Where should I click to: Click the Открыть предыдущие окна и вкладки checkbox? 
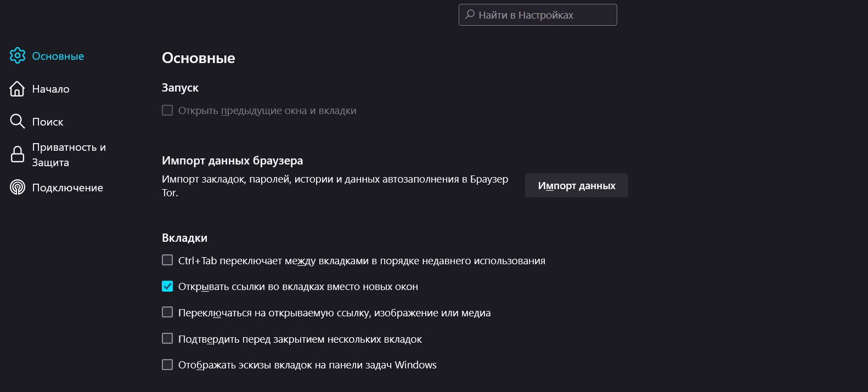point(167,110)
